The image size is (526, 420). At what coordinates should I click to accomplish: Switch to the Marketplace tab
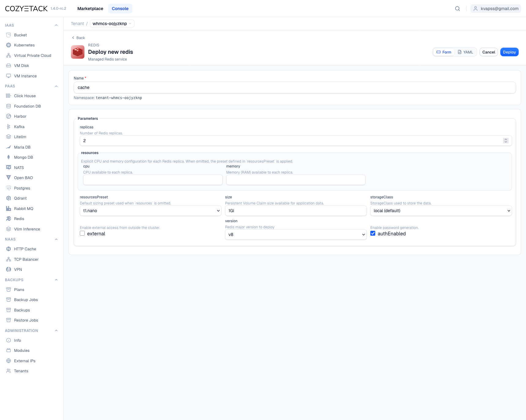[90, 9]
